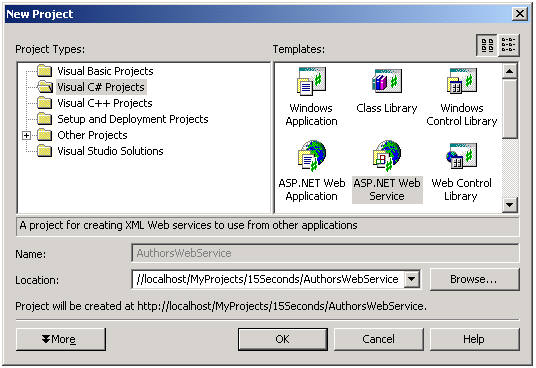This screenshot has height=368, width=536.
Task: Switch templates to large icons view
Action: (487, 45)
